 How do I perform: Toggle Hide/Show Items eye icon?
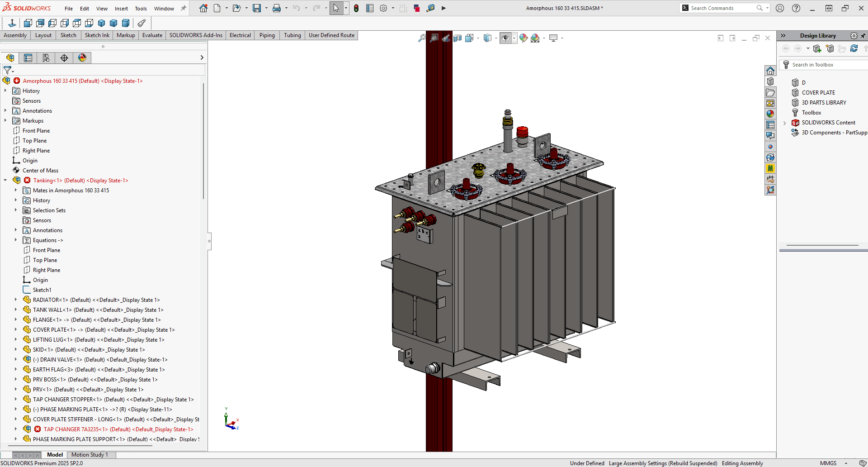505,38
